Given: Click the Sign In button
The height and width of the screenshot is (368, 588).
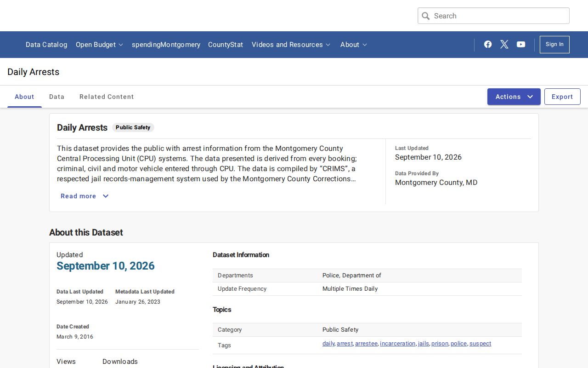Looking at the screenshot, I should point(554,45).
